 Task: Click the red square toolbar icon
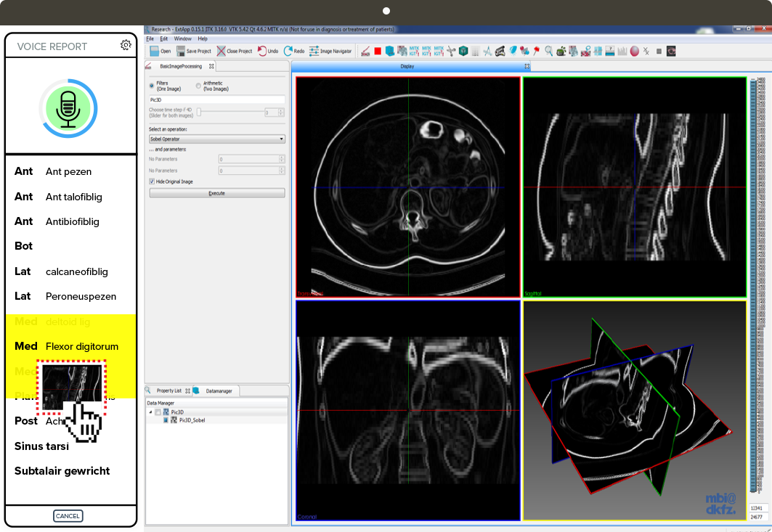point(378,52)
